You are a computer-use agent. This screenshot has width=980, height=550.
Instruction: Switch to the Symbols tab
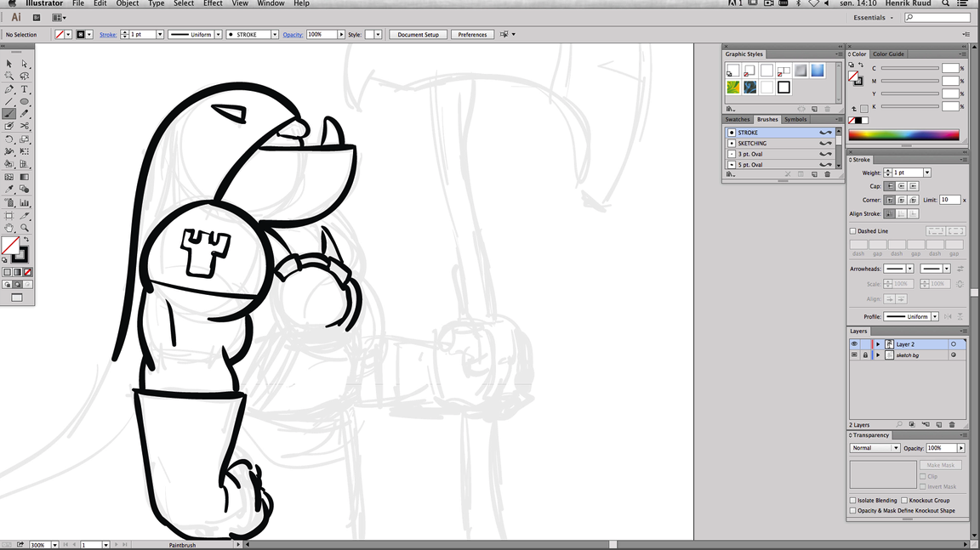coord(795,119)
